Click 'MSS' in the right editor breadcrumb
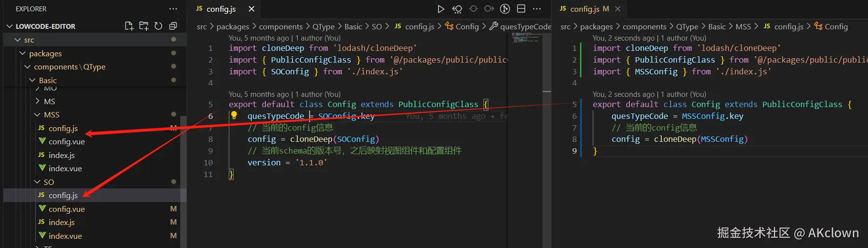 pos(743,26)
